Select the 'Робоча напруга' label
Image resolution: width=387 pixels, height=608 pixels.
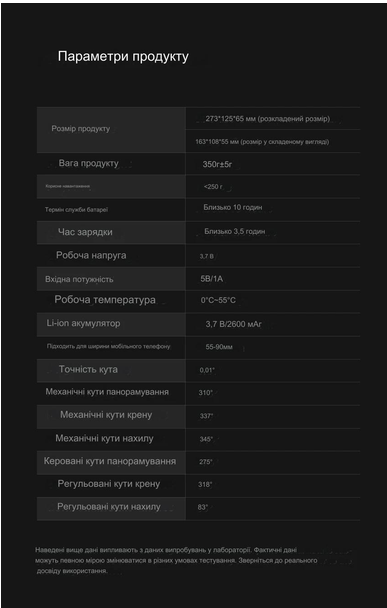click(91, 256)
